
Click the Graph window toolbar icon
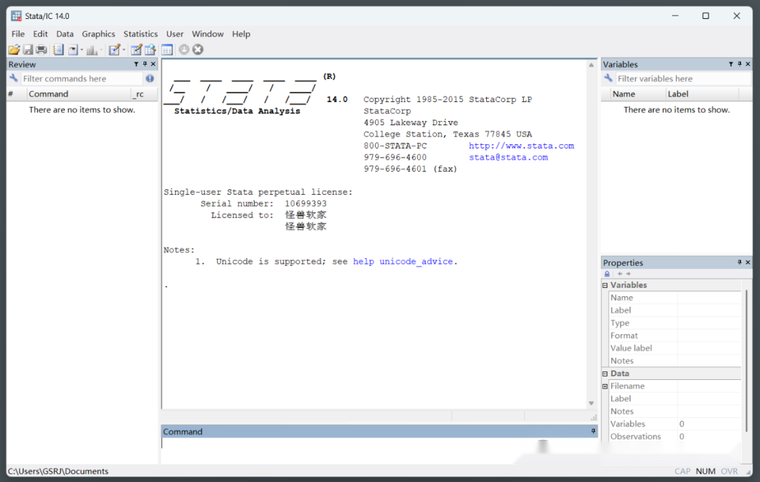point(92,49)
